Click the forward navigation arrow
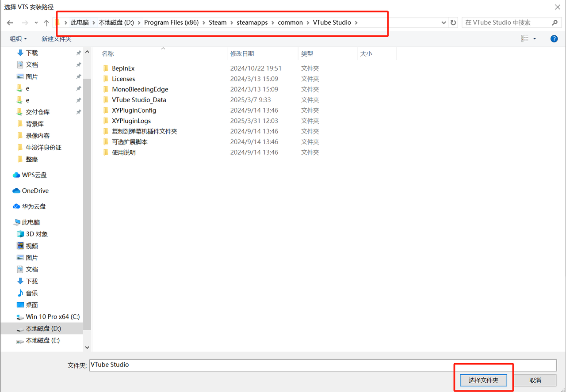Screen dimensions: 566x392 coord(25,23)
